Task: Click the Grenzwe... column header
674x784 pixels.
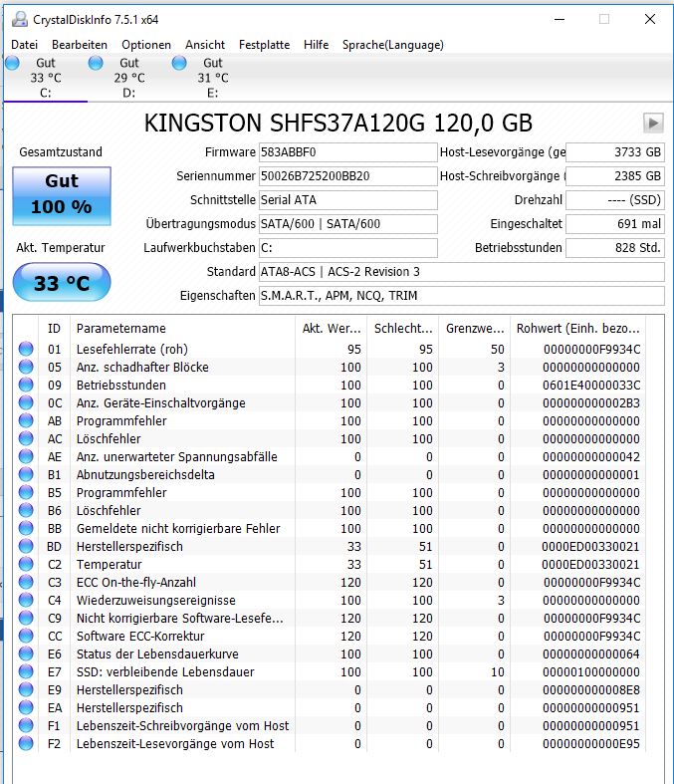Action: (474, 328)
